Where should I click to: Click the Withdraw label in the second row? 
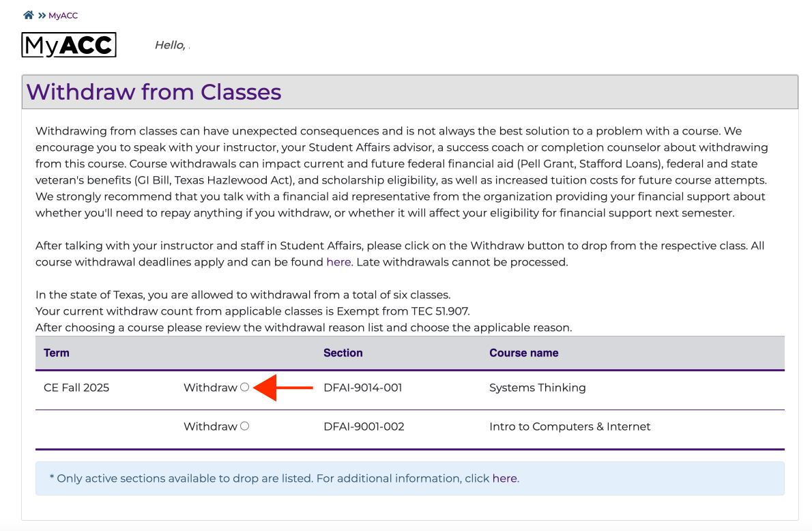(x=210, y=426)
